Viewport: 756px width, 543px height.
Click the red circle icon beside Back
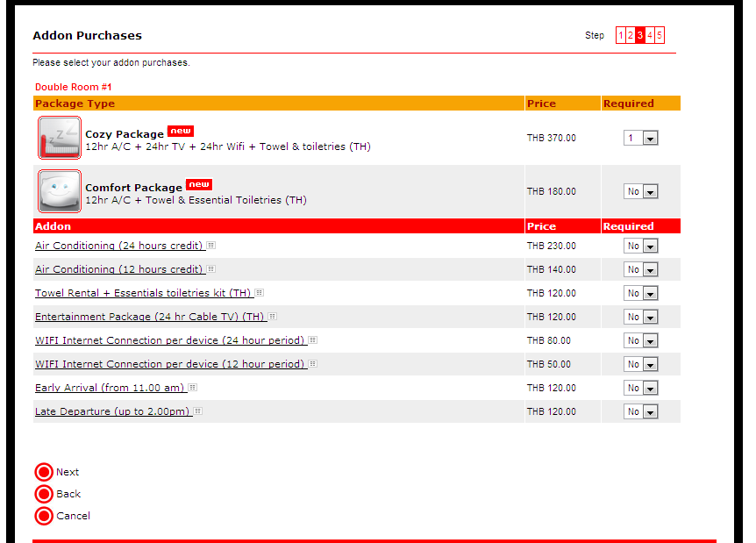44,494
